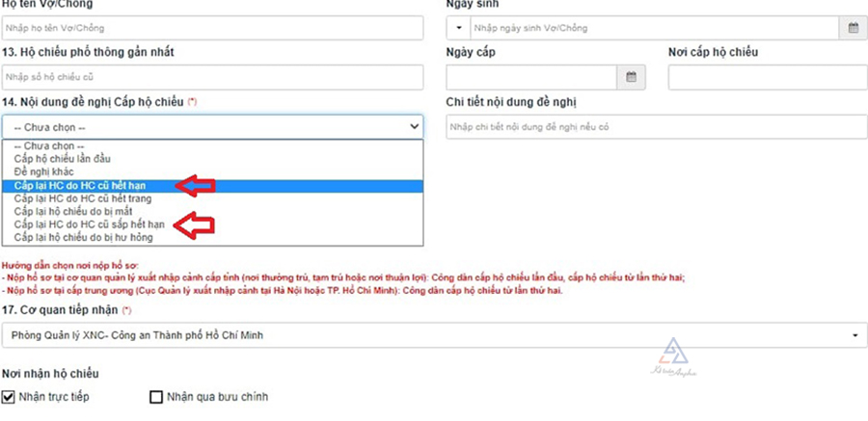Image resolution: width=868 pixels, height=421 pixels.
Task: Click the spouse full name input field
Action: tap(212, 28)
